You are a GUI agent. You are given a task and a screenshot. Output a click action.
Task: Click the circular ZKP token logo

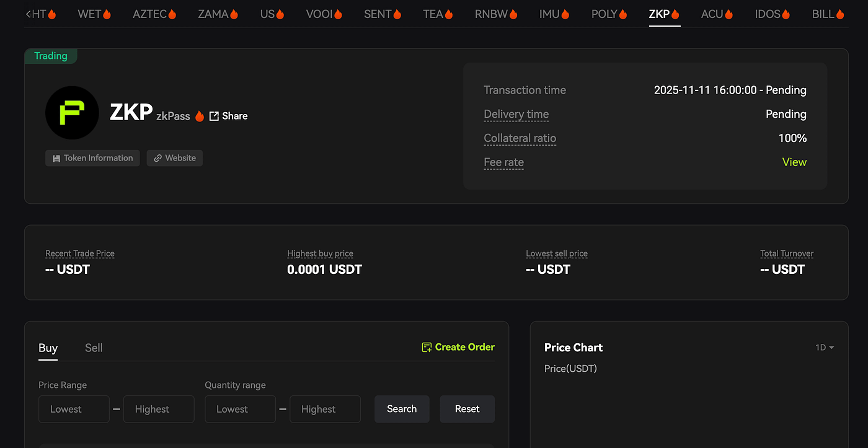pyautogui.click(x=72, y=113)
